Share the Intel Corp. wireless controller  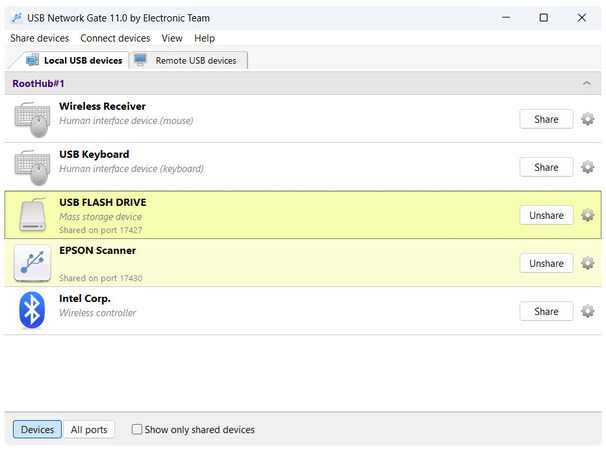click(546, 311)
